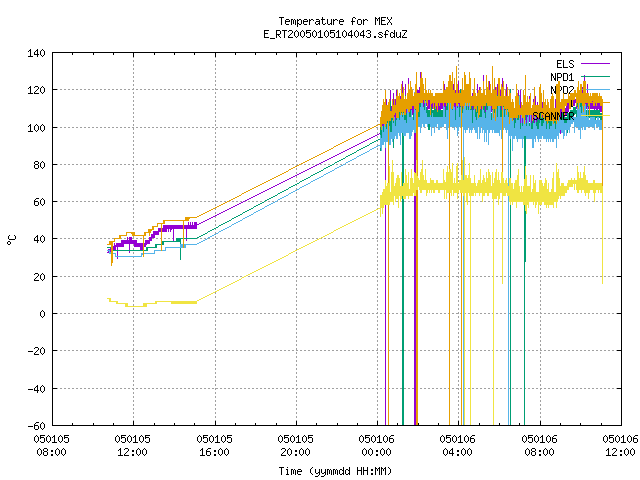Viewport: 640px width, 480px height.
Task: Click the y-axis tick label '100'
Action: (x=36, y=128)
